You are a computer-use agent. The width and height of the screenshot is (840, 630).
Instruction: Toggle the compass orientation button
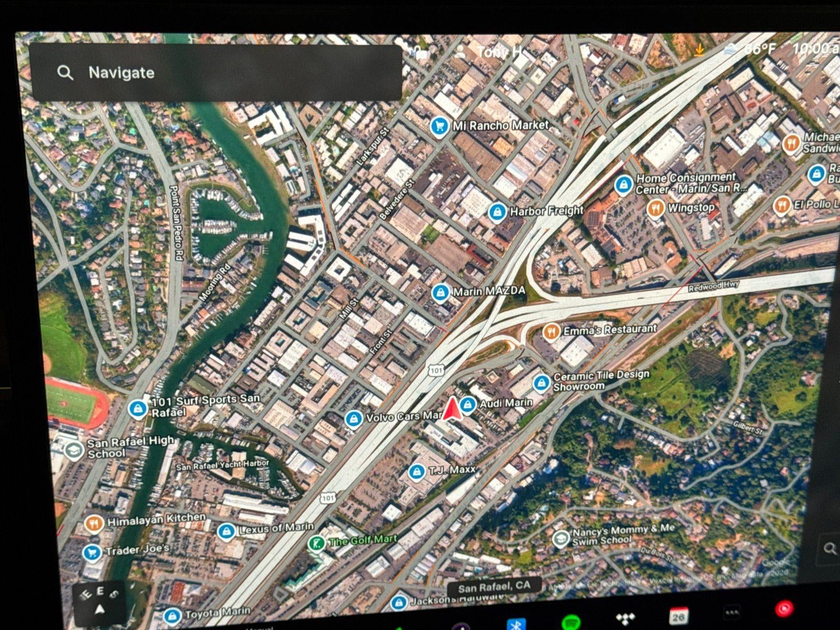[100, 601]
